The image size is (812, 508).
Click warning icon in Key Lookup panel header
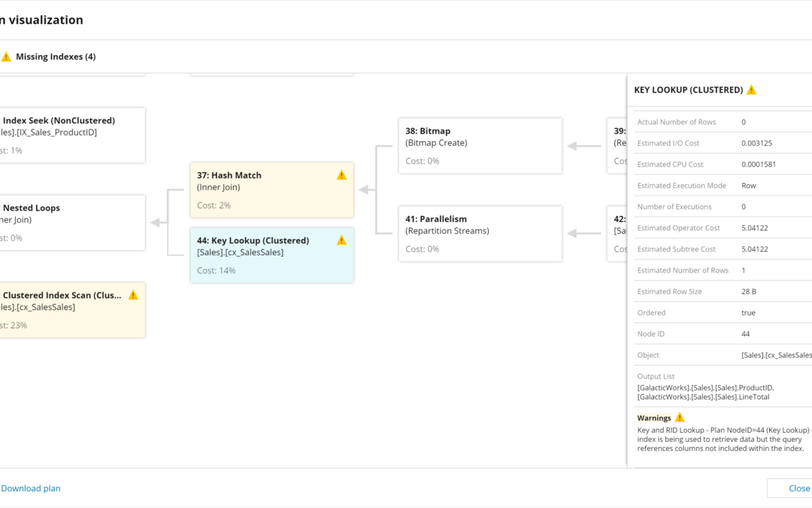(751, 90)
